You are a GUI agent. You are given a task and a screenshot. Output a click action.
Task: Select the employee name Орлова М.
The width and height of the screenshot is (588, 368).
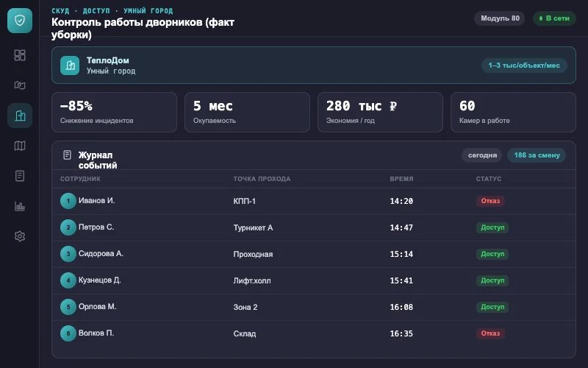point(98,306)
